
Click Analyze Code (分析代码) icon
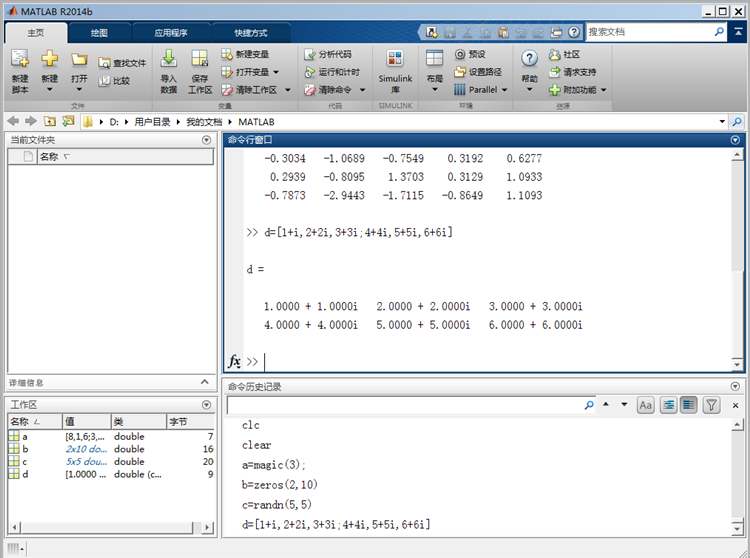pyautogui.click(x=310, y=54)
